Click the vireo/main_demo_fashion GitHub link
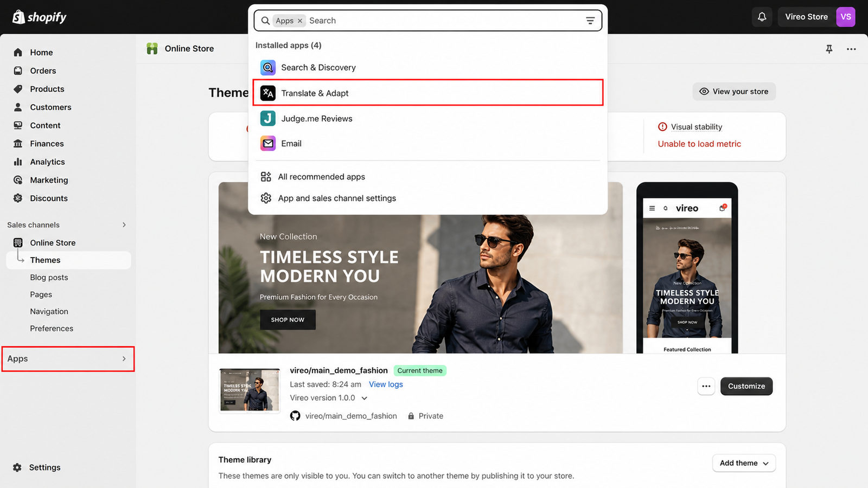868x488 pixels. 351,416
